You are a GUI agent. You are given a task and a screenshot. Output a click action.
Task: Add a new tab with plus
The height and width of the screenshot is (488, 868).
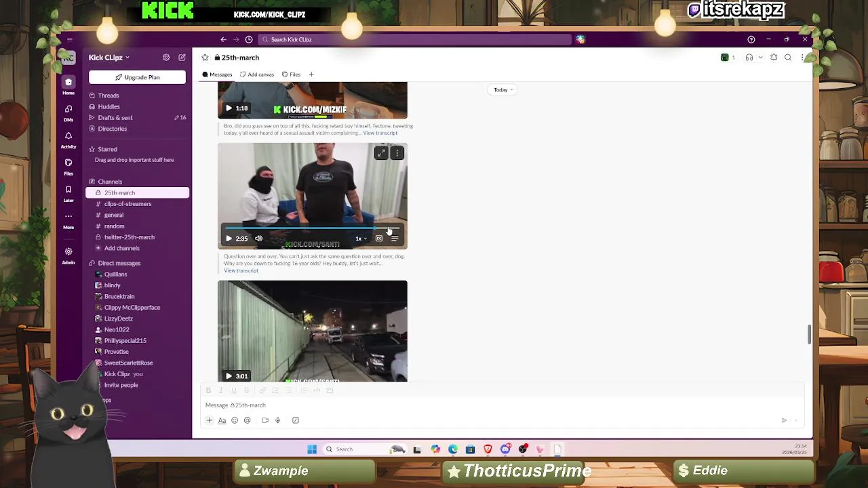coord(311,75)
